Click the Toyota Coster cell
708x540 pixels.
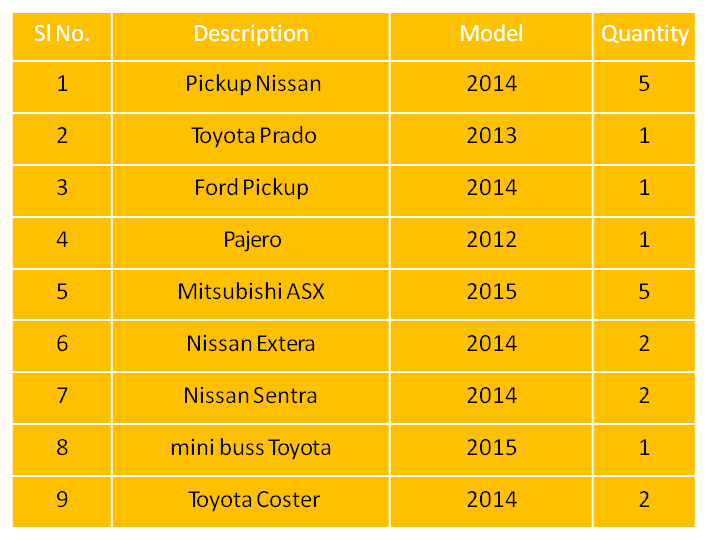coord(251,502)
